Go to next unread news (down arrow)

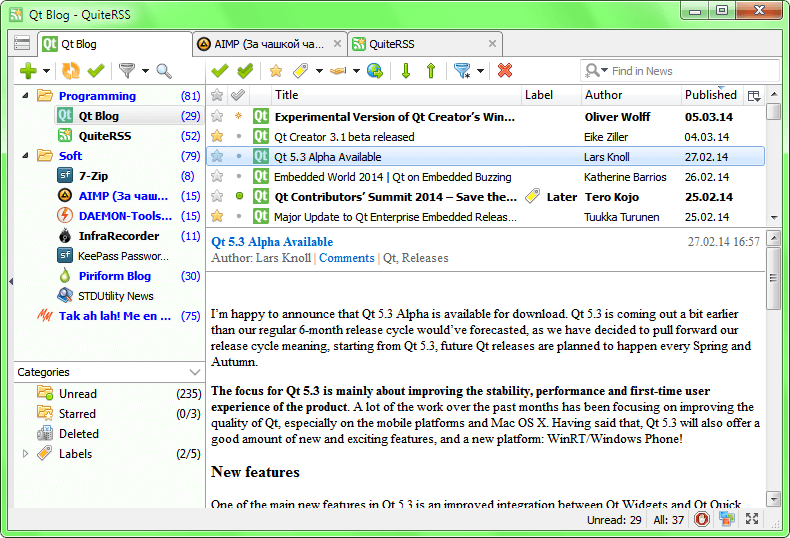tap(406, 71)
